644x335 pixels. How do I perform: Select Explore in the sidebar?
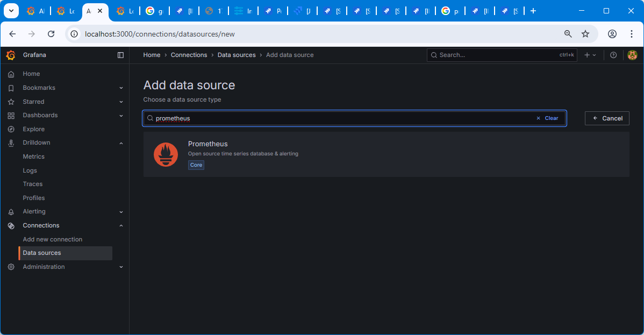pos(33,129)
